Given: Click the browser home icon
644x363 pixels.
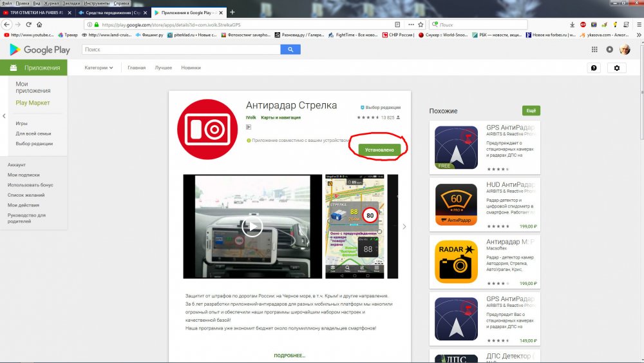Looking at the screenshot, I should pyautogui.click(x=40, y=25).
